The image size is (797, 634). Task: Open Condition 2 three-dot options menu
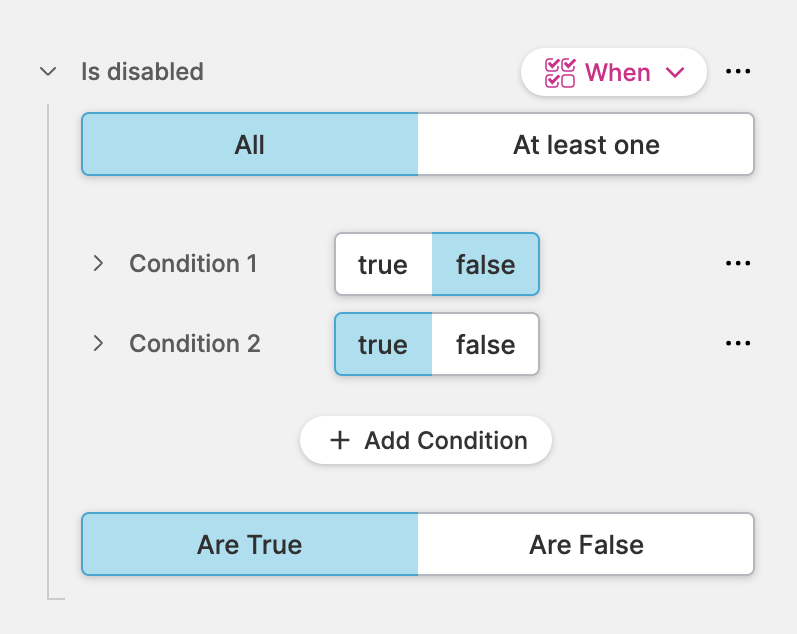coord(738,344)
